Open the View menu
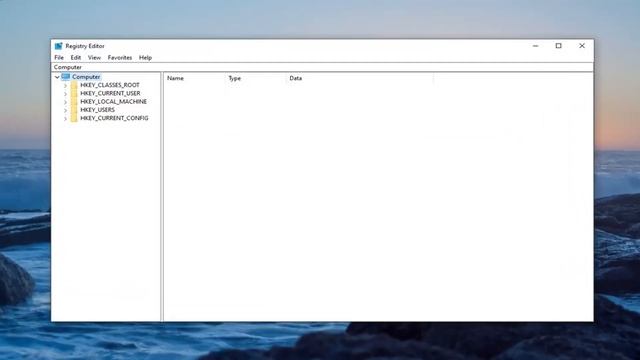 click(x=94, y=58)
